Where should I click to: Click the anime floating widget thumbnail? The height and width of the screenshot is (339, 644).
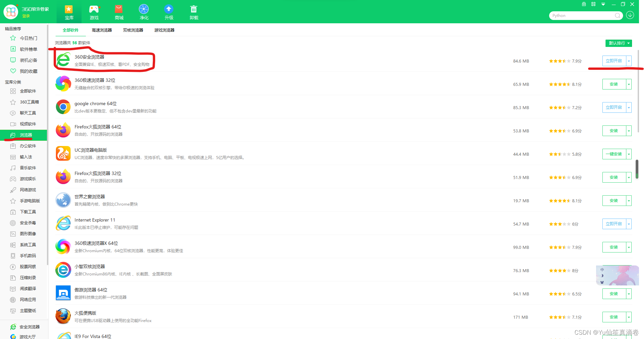(617, 275)
